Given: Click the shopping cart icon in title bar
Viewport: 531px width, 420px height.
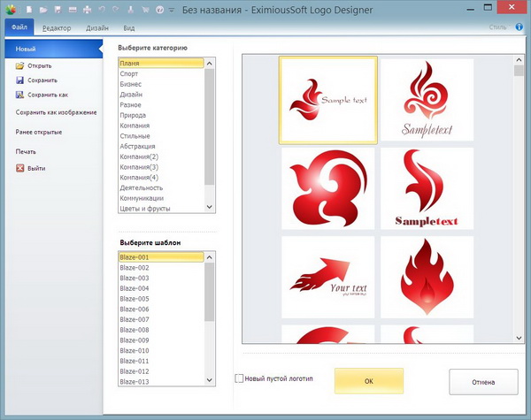Looking at the screenshot, I should 146,11.
